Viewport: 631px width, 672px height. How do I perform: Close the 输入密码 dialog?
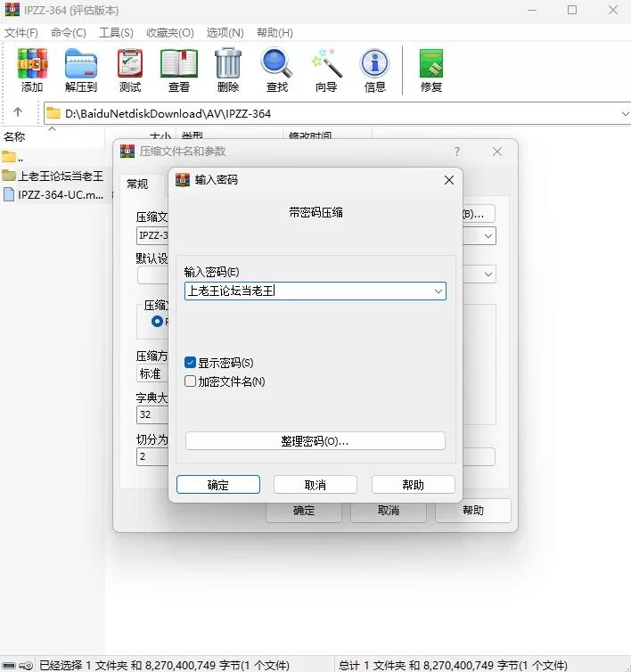pyautogui.click(x=449, y=180)
